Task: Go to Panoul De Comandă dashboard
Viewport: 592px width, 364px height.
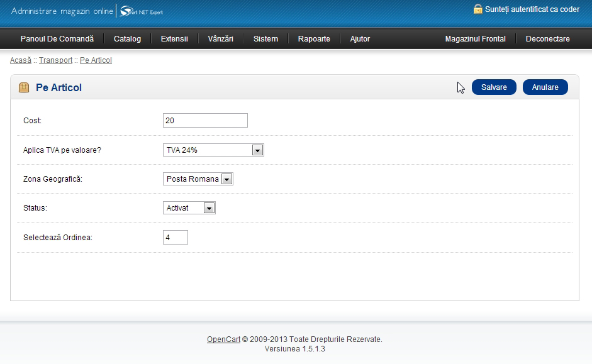Action: [57, 39]
